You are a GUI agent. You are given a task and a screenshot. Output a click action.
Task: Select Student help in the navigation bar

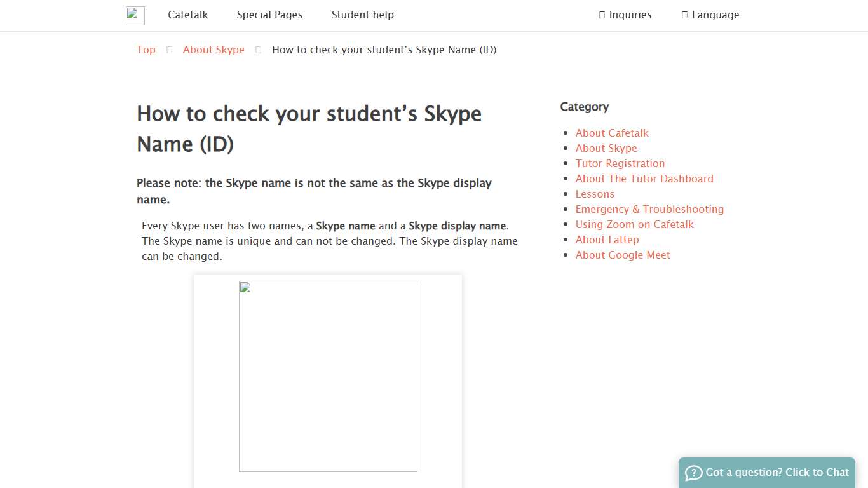pos(363,15)
